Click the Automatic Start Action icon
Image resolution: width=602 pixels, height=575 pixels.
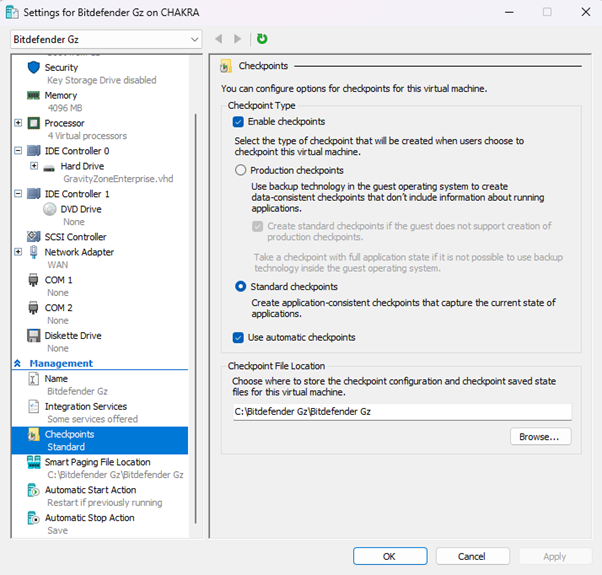(x=33, y=490)
